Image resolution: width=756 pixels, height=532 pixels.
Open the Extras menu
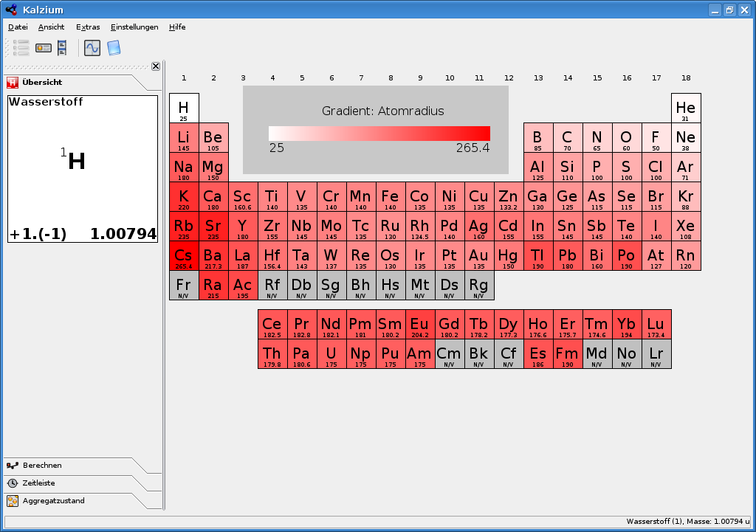(88, 27)
